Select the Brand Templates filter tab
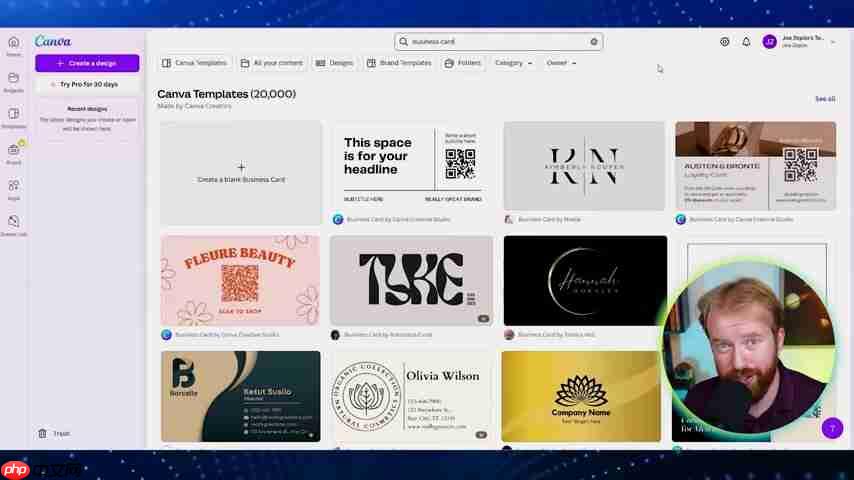854x480 pixels. coord(399,63)
